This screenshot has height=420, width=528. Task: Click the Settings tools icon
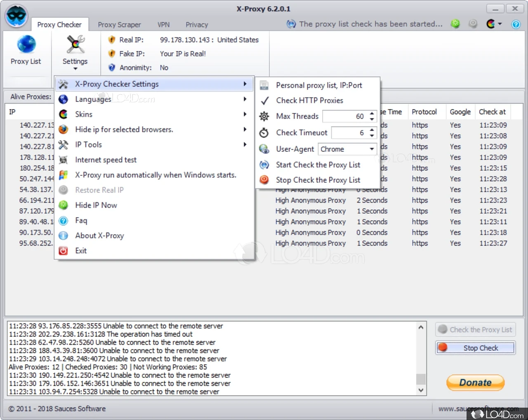[75, 45]
